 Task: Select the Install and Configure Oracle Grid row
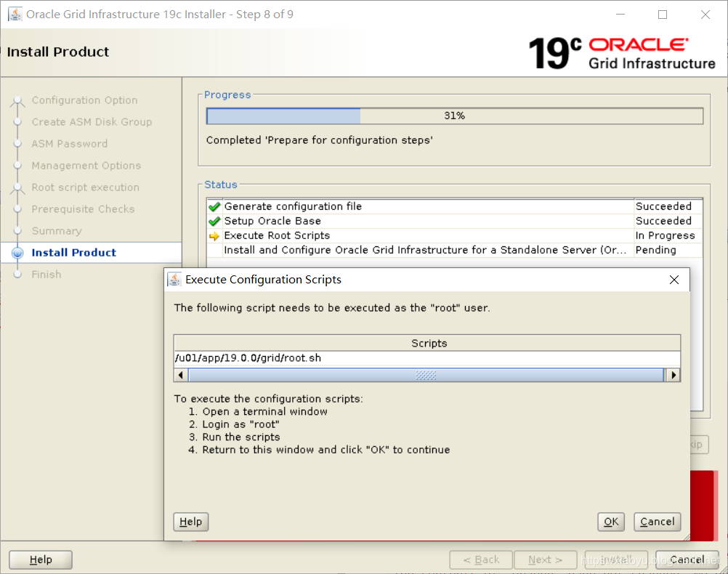pyautogui.click(x=454, y=250)
